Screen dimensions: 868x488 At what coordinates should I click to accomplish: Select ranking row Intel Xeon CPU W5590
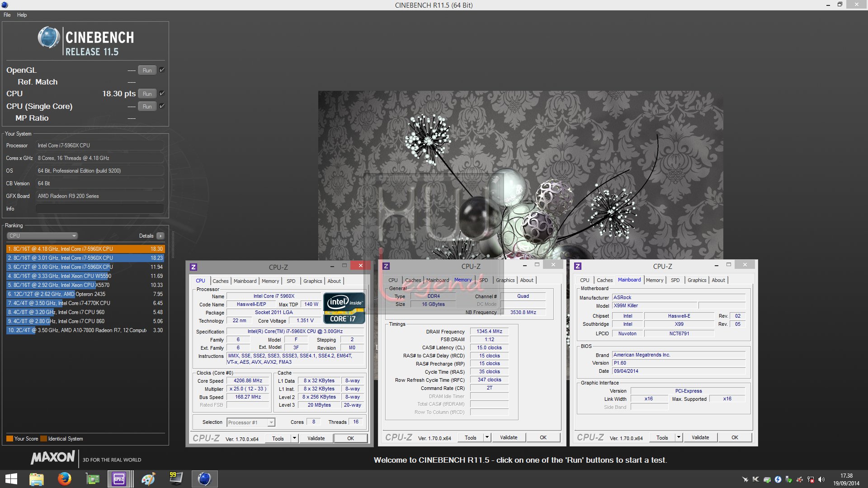coord(85,276)
